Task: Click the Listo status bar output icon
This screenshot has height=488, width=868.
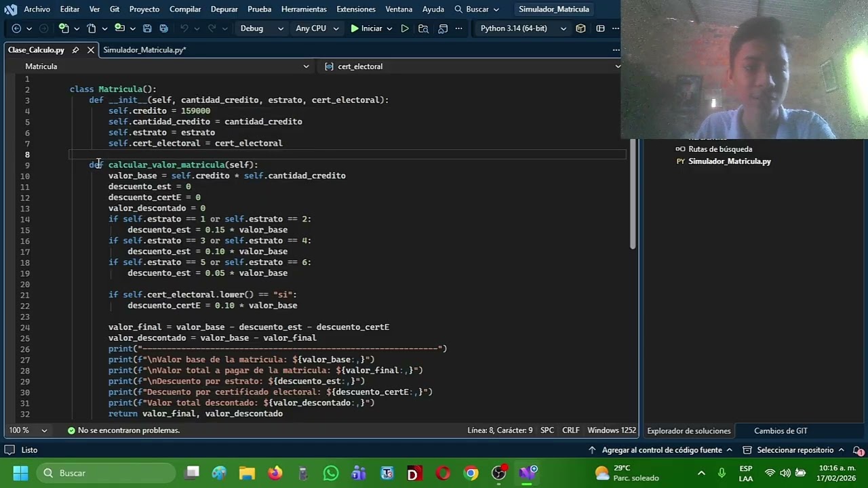Action: tap(9, 450)
